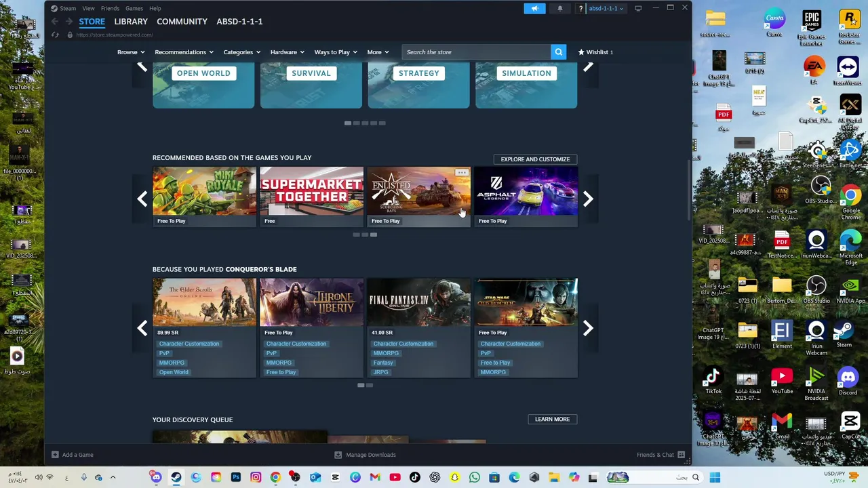Open the options dots on Enlisted card
Screen dimensions: 868x488
click(x=462, y=172)
